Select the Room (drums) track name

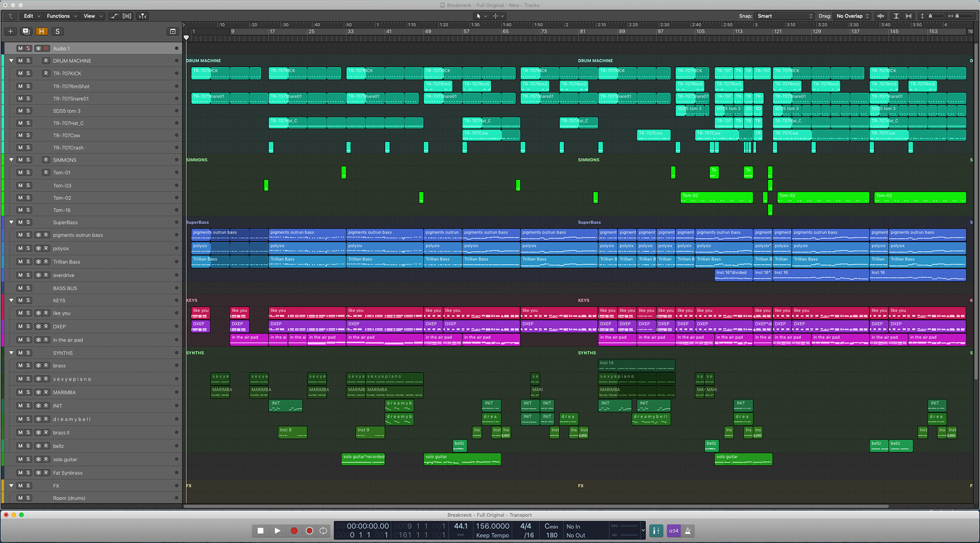pos(69,498)
